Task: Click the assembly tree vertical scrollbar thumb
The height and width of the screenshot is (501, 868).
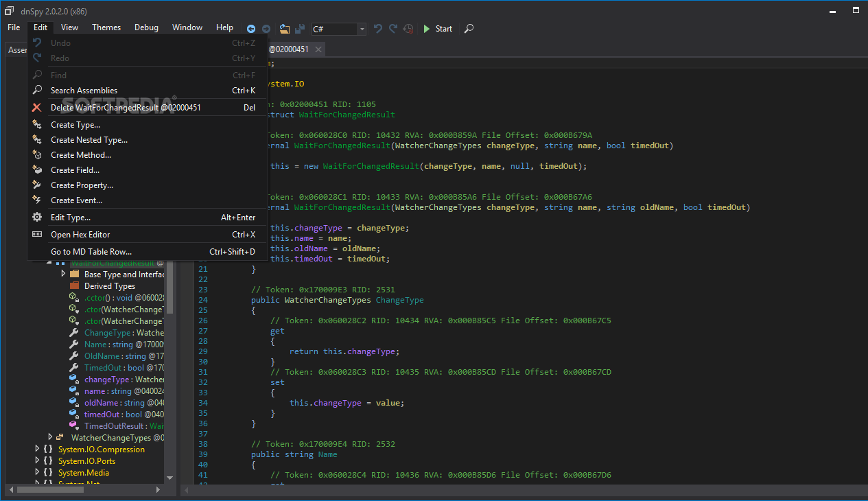Action: click(x=170, y=286)
